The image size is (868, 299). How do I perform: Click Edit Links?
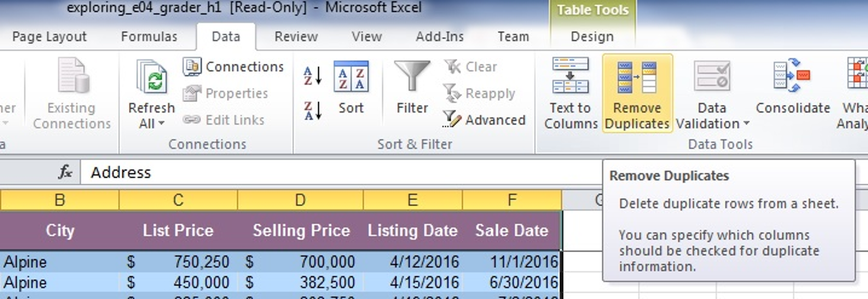[224, 120]
